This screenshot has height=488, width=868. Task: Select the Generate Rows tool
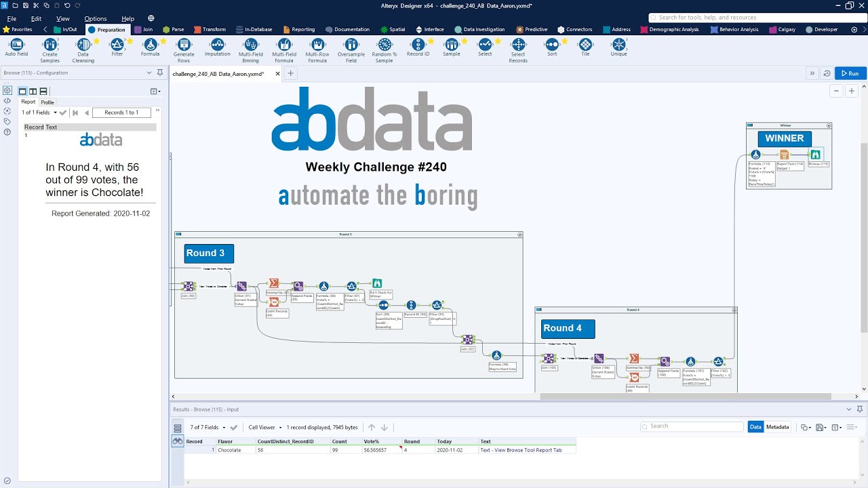pyautogui.click(x=184, y=50)
